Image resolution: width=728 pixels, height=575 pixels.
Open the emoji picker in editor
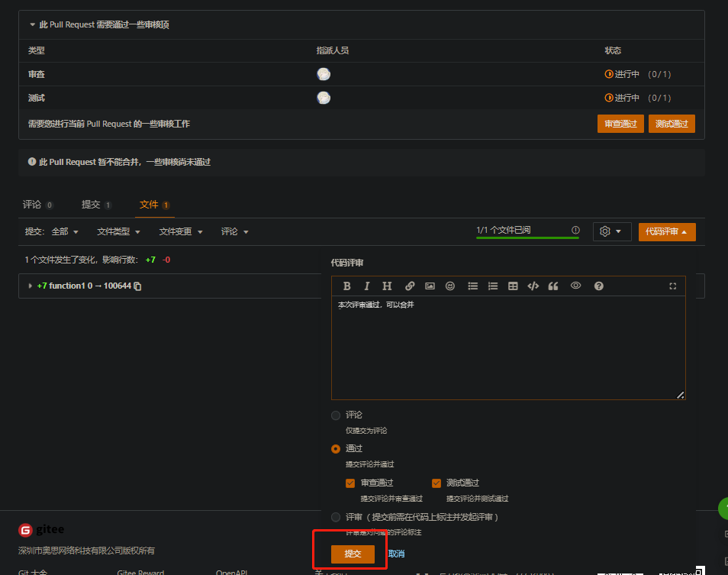[450, 286]
